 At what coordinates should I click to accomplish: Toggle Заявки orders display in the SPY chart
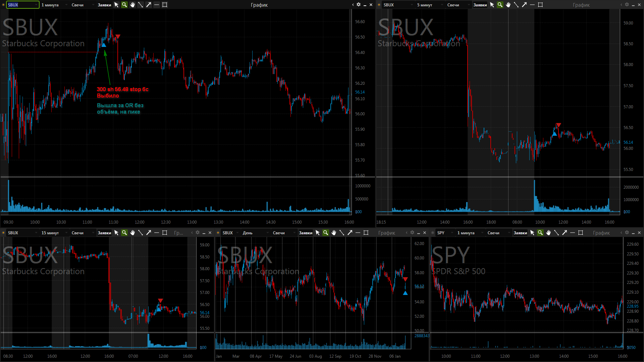[520, 233]
